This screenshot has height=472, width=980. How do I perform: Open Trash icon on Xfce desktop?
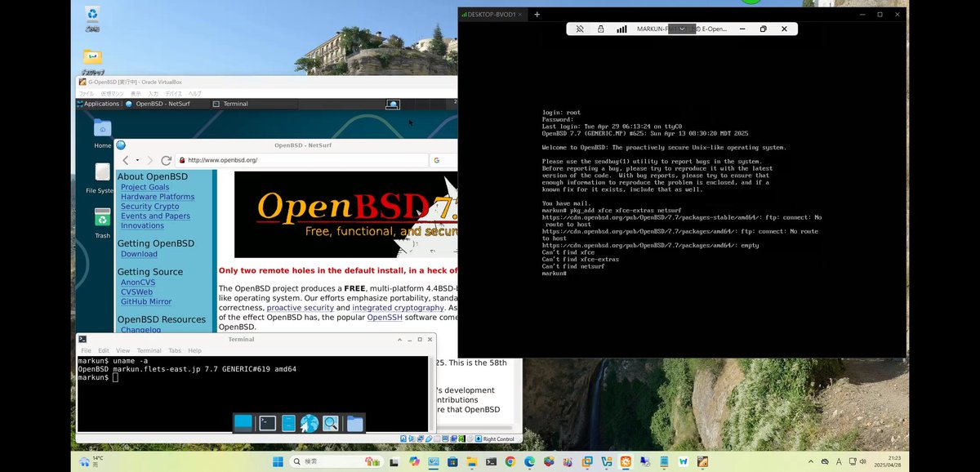[x=102, y=219]
